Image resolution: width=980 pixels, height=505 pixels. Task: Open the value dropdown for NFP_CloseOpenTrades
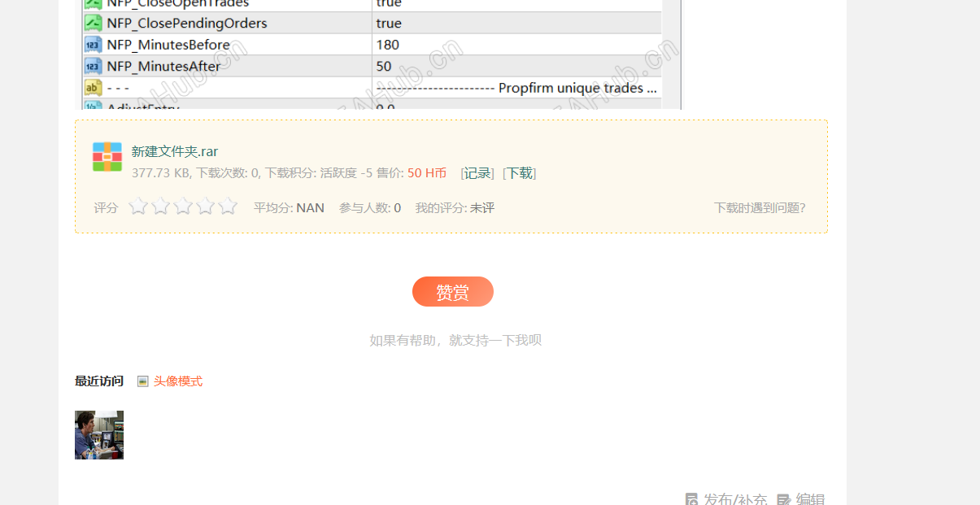[388, 5]
